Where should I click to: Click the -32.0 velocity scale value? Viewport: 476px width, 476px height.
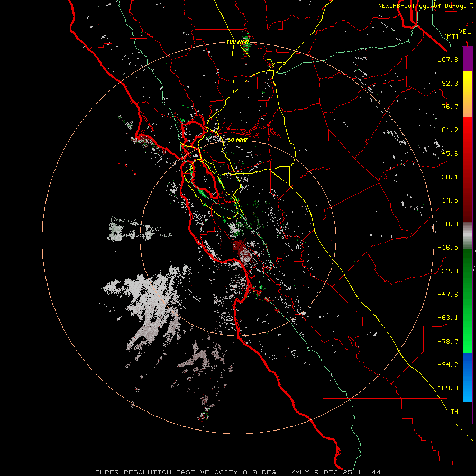point(448,271)
